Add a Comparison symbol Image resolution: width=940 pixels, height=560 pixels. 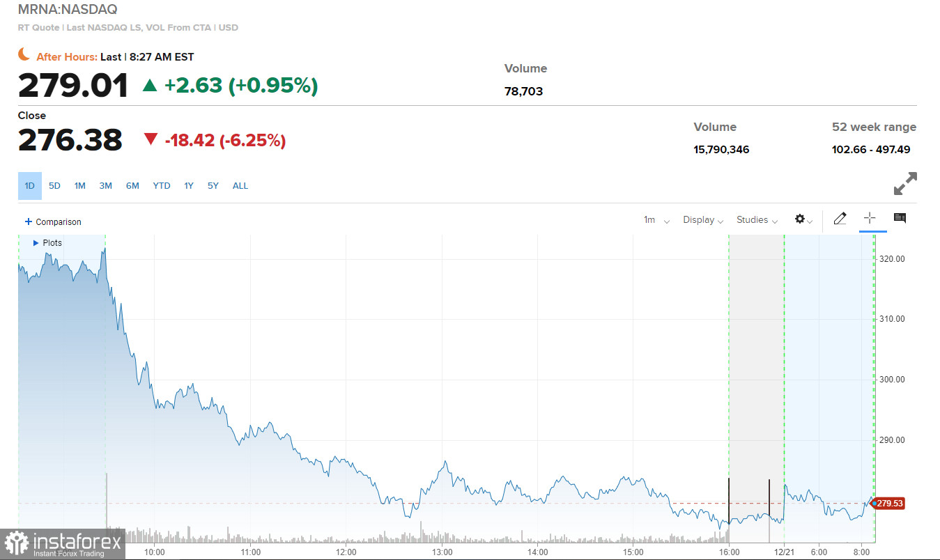[53, 222]
